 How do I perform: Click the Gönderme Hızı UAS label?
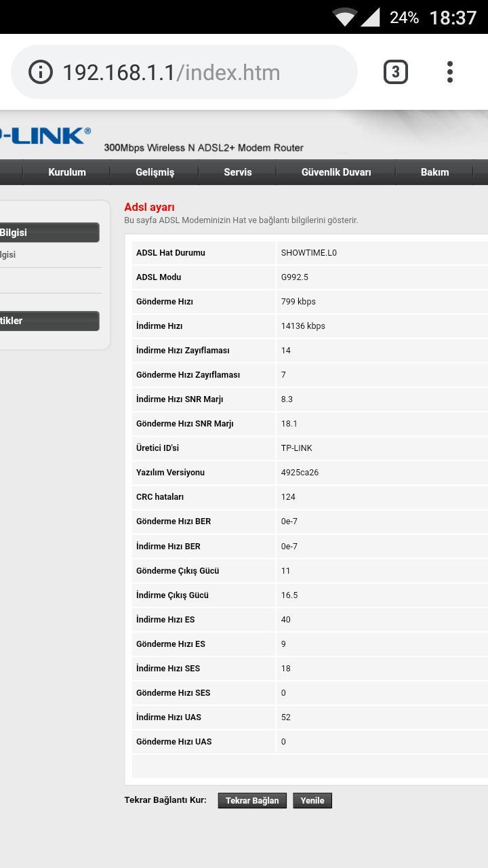tap(174, 742)
